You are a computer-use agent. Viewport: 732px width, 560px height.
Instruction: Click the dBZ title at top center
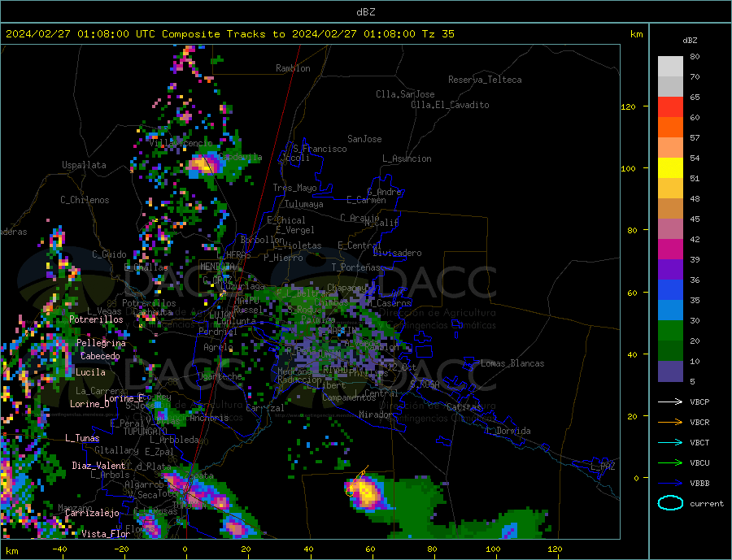point(365,12)
